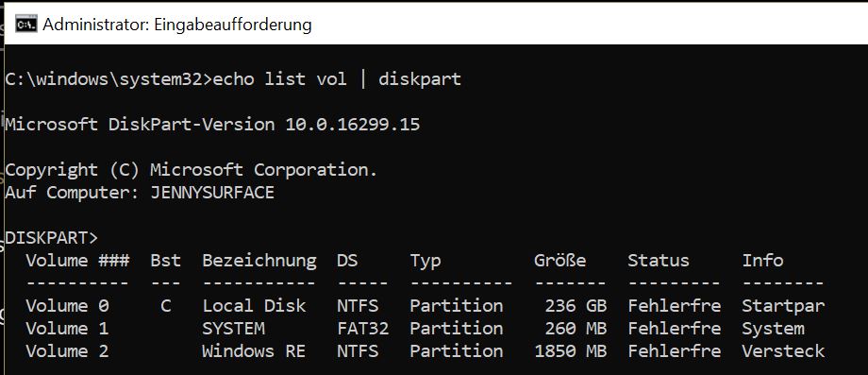Click the typed command 'echo list vol | diskpart'
Viewport: 868px width, 375px height.
[337, 79]
